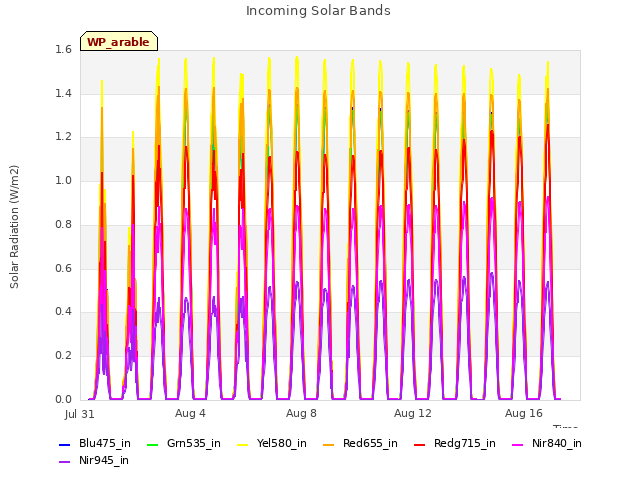640x480 pixels.
Task: Click the 0.0 y-axis tick label
Action: [63, 400]
